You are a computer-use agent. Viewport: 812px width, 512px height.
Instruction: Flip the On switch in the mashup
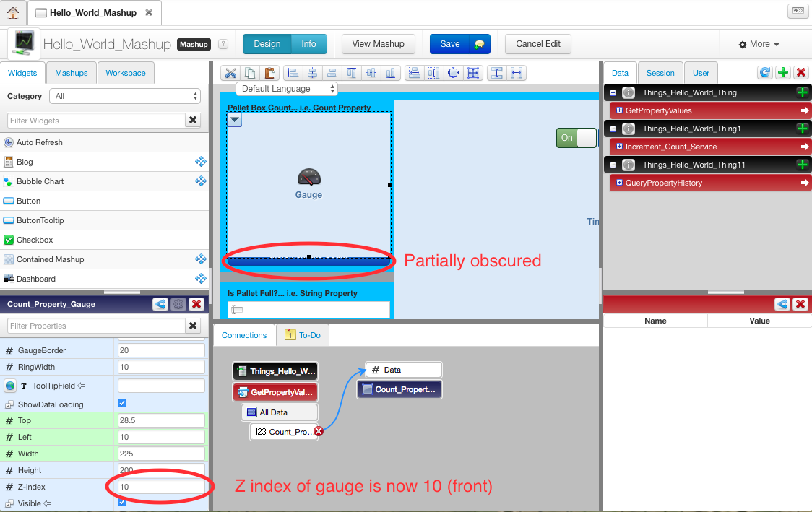point(576,138)
